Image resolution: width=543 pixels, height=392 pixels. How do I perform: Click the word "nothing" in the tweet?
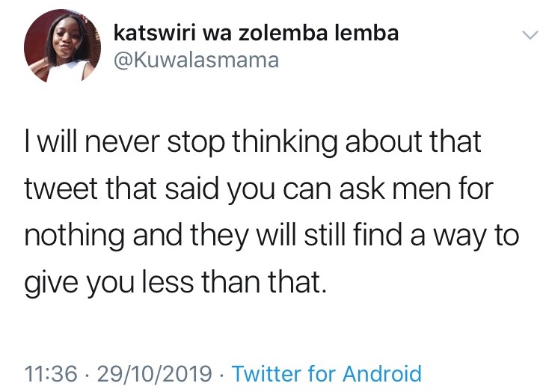point(67,236)
